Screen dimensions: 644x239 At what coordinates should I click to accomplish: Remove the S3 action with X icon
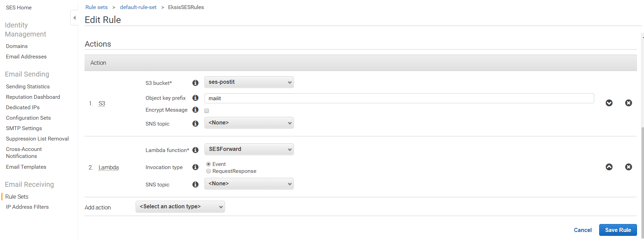click(628, 103)
